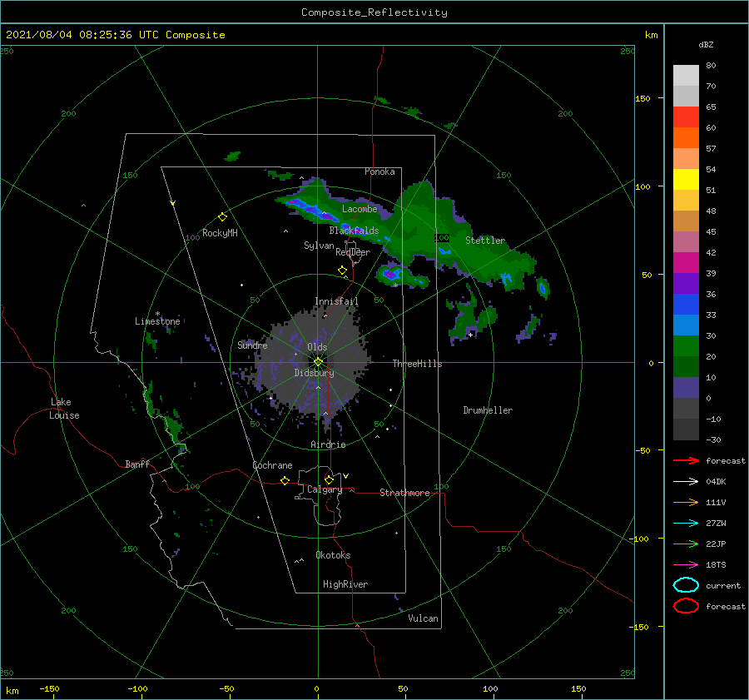The width and height of the screenshot is (749, 700).
Task: Select the 60 dBZ orange color swatch
Action: click(686, 137)
